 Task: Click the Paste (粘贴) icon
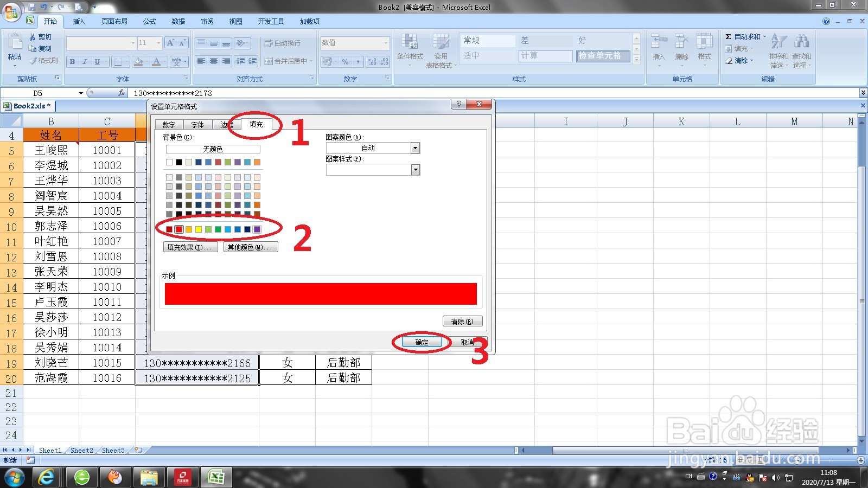15,42
